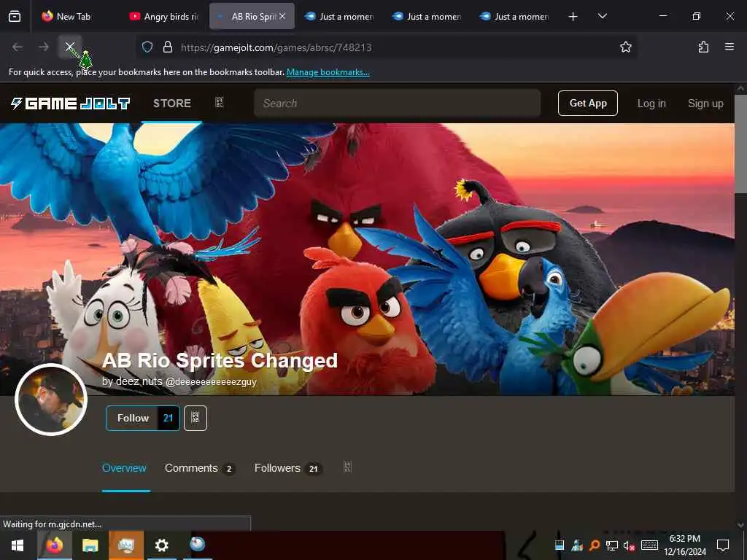Go back to previous page arrow

click(18, 47)
